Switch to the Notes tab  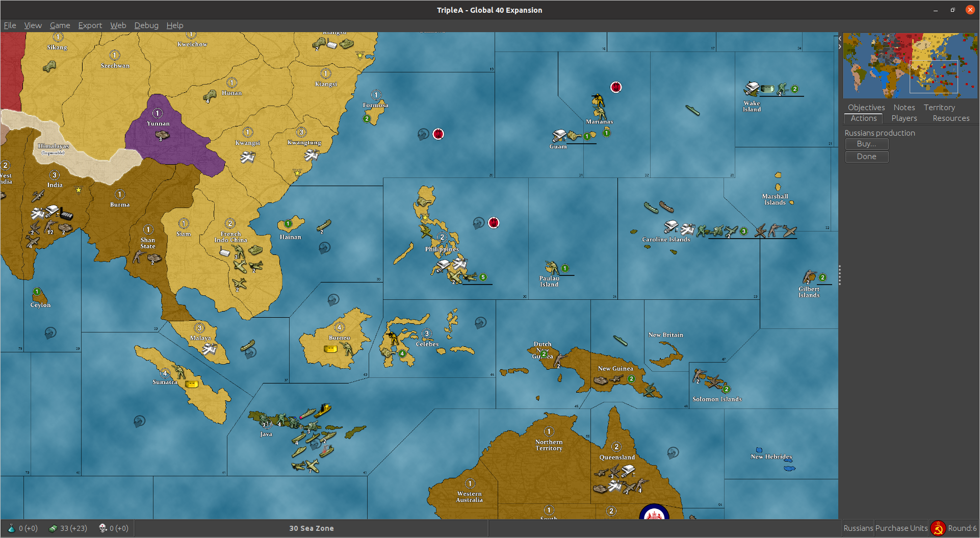coord(904,108)
